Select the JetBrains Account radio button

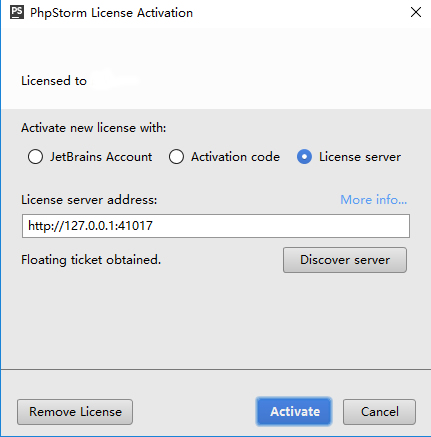tap(35, 157)
